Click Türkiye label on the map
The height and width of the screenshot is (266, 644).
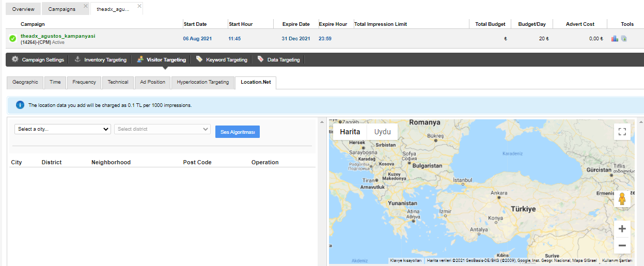tap(523, 209)
